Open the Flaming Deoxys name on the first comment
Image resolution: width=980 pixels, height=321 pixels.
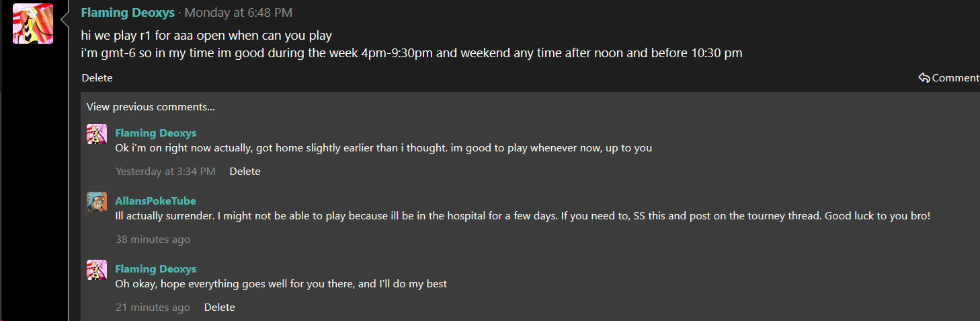pyautogui.click(x=156, y=133)
